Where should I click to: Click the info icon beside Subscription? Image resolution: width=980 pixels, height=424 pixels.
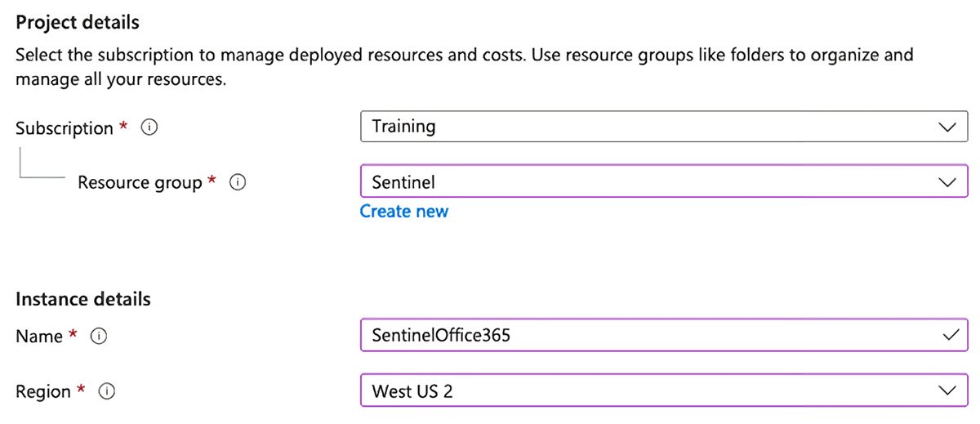(x=149, y=128)
